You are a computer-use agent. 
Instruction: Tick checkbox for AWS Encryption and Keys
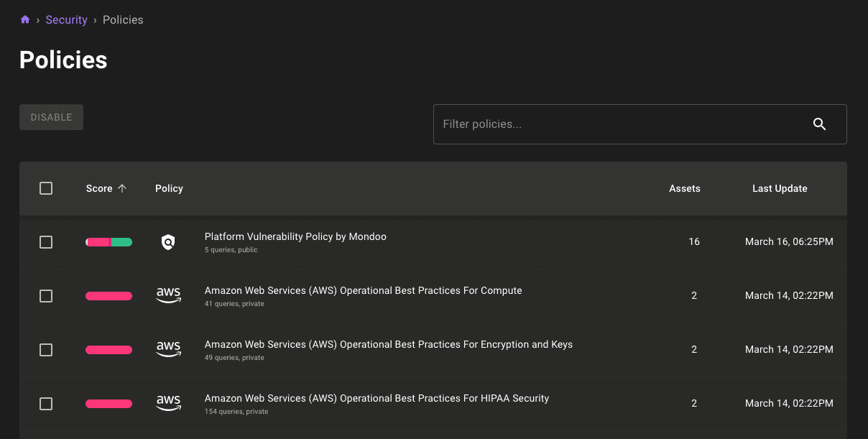(46, 350)
